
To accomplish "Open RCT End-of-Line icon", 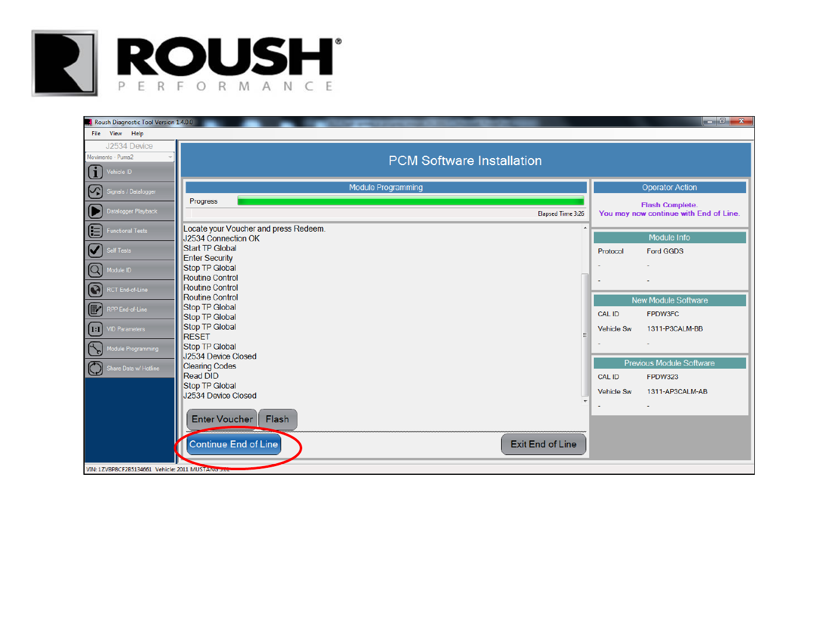I will 95,290.
